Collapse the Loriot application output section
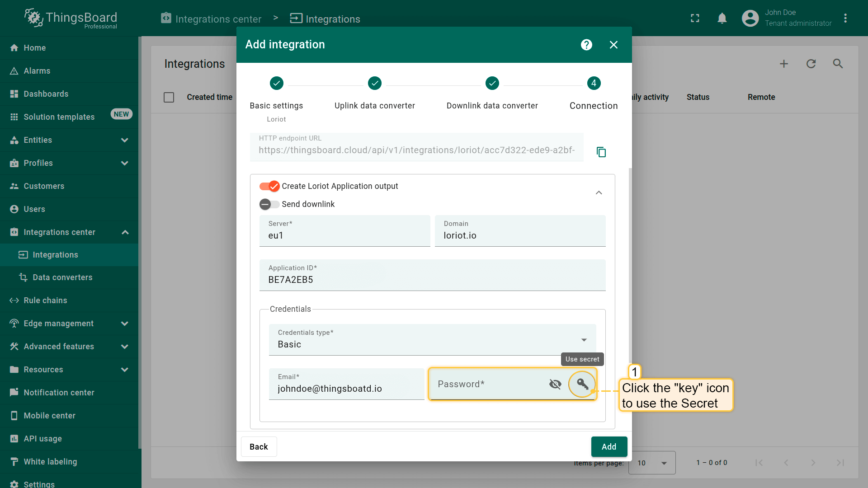 tap(599, 193)
